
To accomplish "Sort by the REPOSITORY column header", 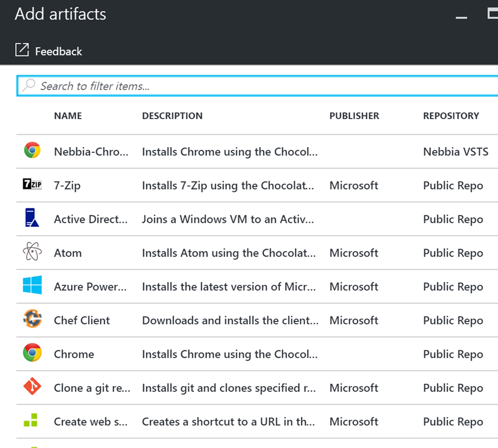I will [x=451, y=116].
